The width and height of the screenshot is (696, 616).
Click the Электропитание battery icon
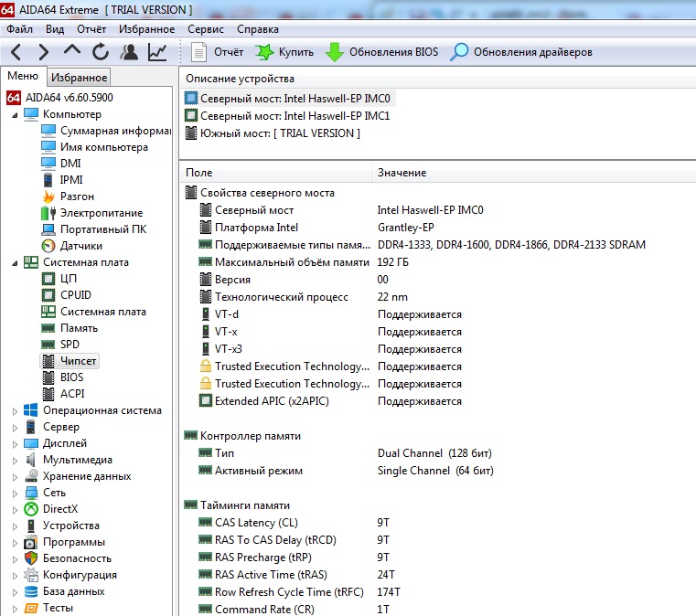[x=48, y=213]
